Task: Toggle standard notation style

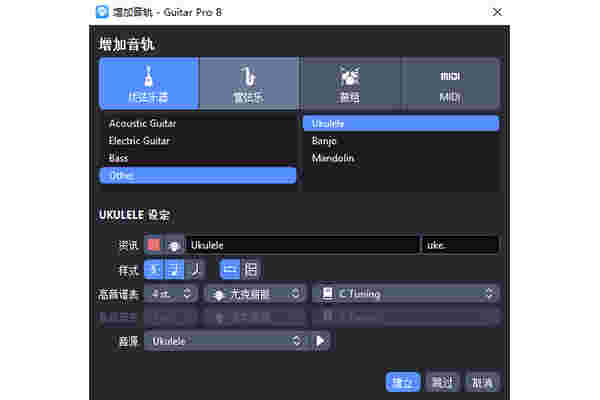Action: 154,269
